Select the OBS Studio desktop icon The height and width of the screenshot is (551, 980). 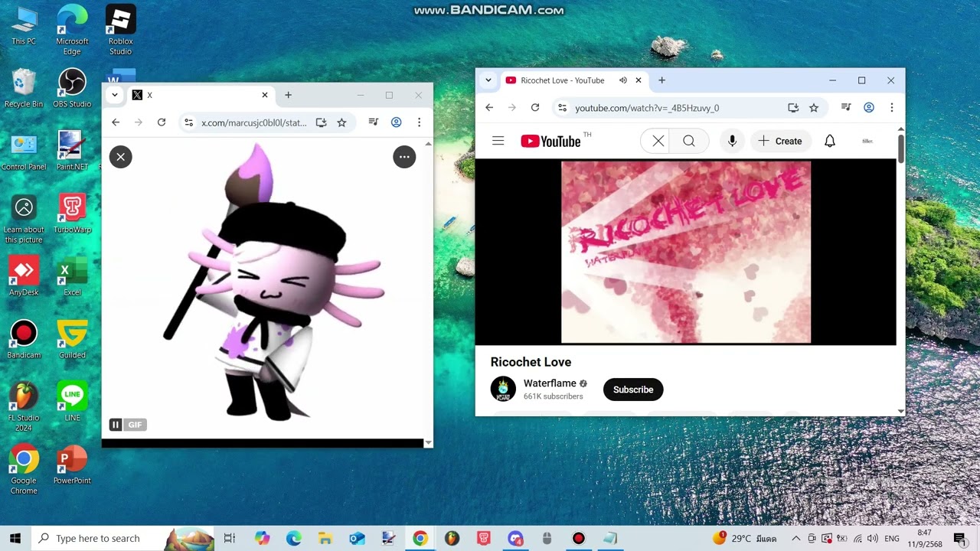(x=72, y=89)
